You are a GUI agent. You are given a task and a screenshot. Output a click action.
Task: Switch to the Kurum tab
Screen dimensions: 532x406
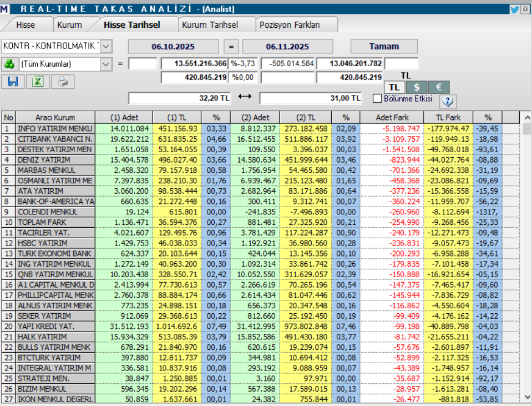[x=69, y=25]
